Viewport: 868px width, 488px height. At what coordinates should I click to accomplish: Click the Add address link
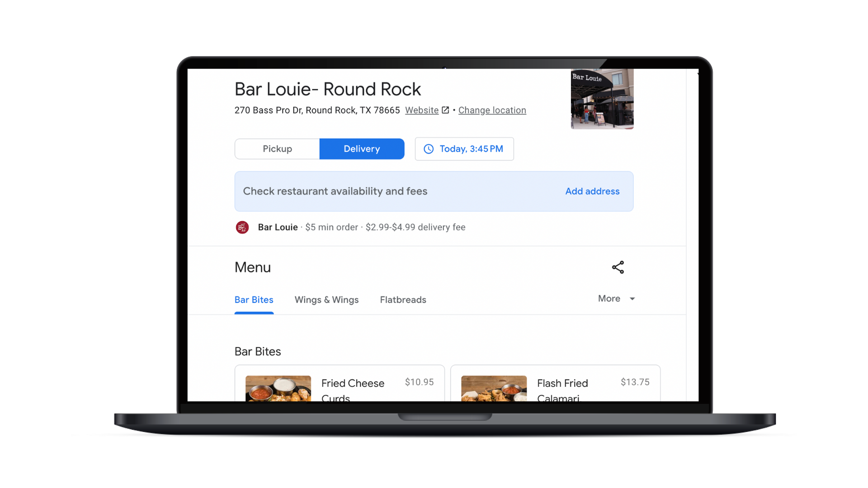click(592, 191)
